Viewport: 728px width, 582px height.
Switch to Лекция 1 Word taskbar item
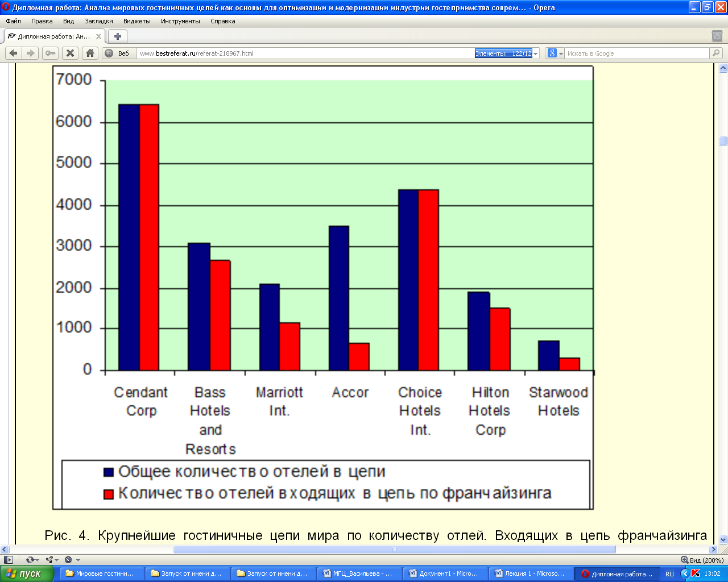pyautogui.click(x=531, y=573)
